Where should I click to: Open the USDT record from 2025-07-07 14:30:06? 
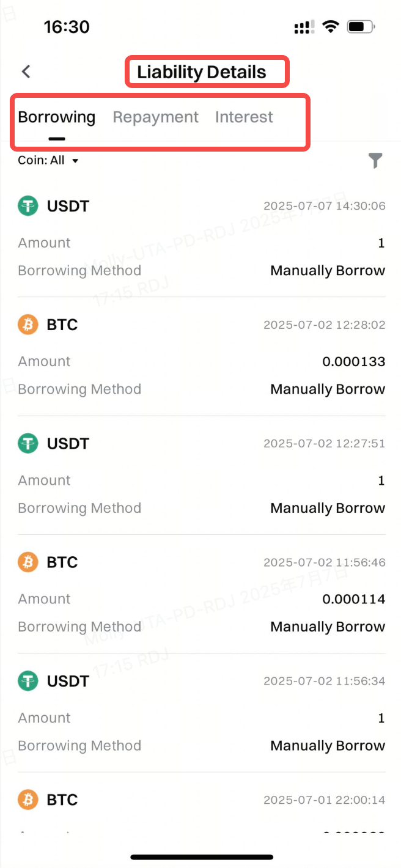pos(202,238)
